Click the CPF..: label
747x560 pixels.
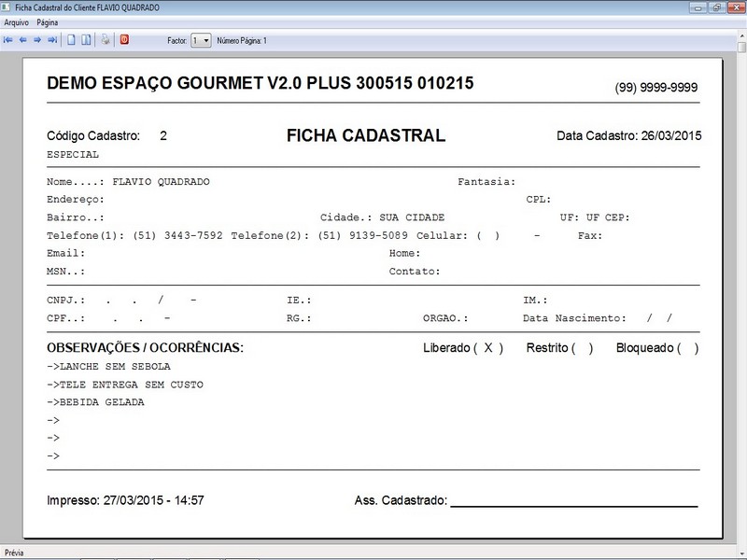(65, 318)
